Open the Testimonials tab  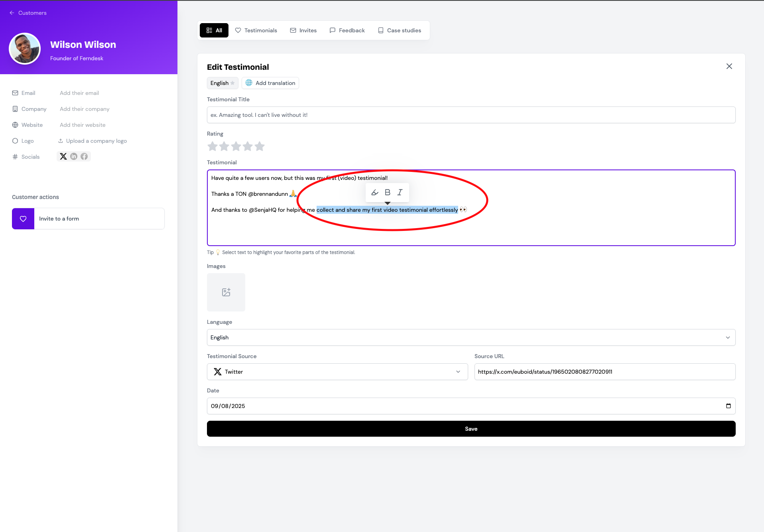click(x=256, y=30)
